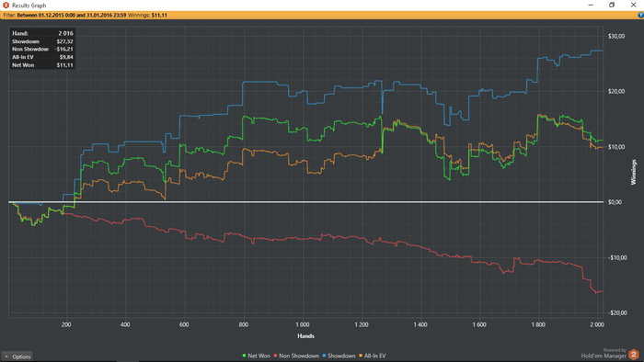644x362 pixels.
Task: Click the 600 hands axis label
Action: [x=184, y=324]
